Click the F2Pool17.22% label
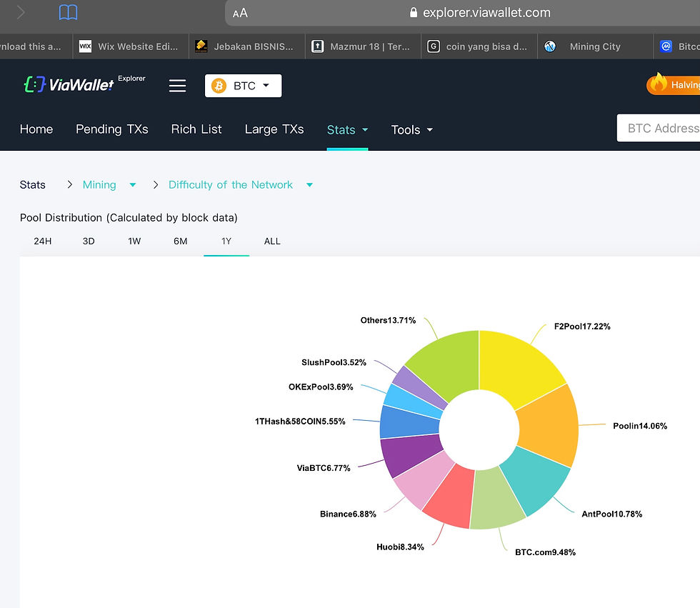 point(582,327)
